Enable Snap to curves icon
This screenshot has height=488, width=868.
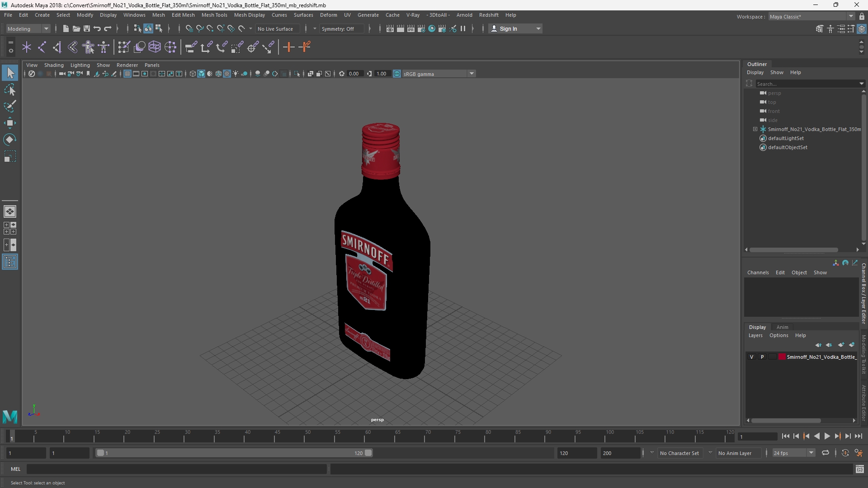(199, 28)
